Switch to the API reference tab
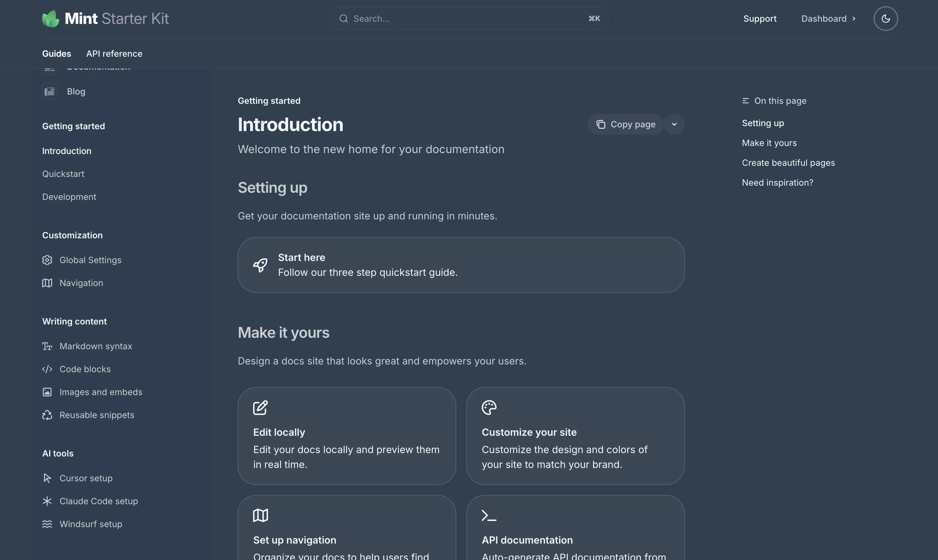 tap(114, 54)
